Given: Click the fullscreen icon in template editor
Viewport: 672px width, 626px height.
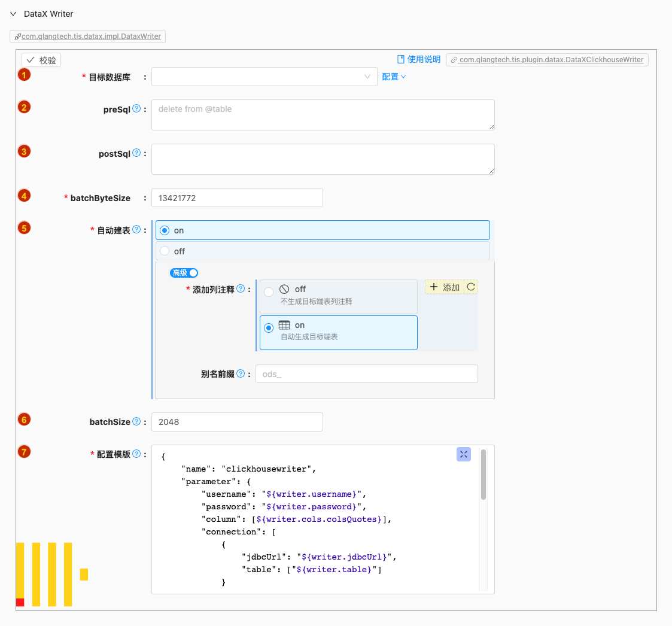Looking at the screenshot, I should [x=464, y=454].
